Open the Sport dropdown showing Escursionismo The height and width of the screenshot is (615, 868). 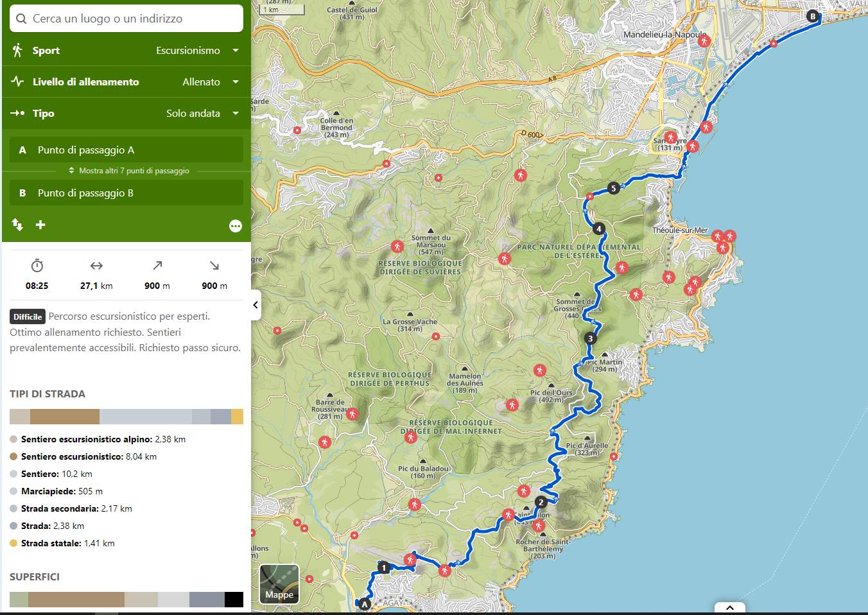[x=196, y=50]
